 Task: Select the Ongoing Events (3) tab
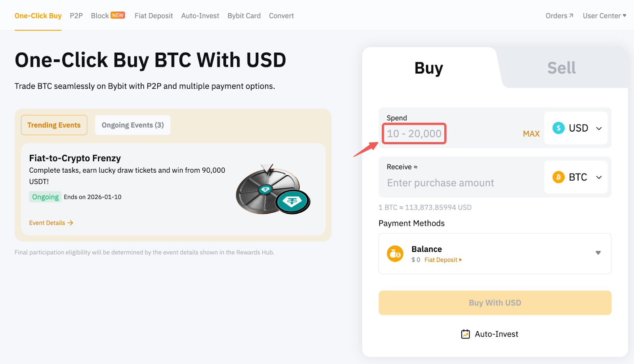133,125
